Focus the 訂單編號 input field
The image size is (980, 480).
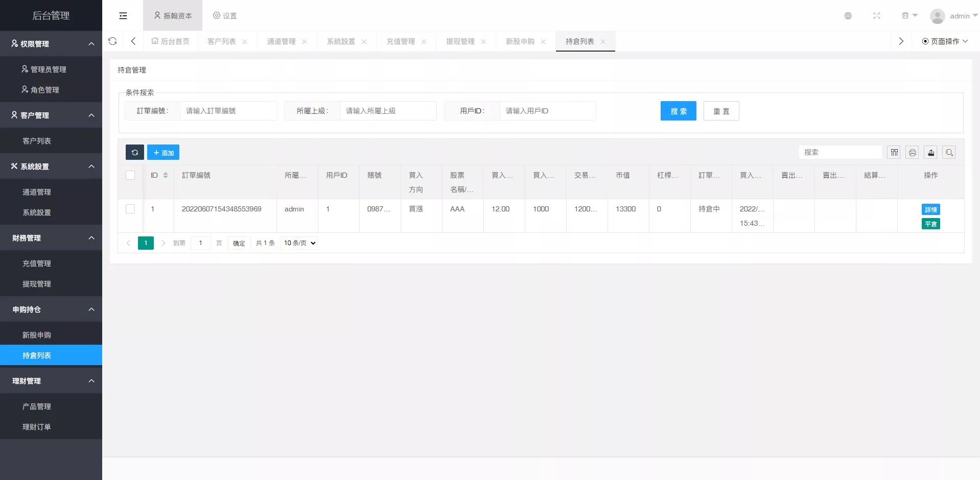click(229, 111)
